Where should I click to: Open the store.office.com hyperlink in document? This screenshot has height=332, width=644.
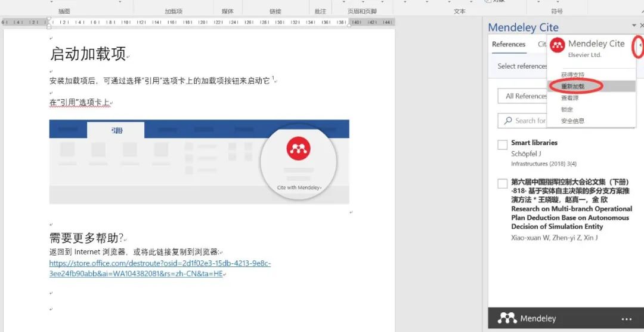(160, 268)
